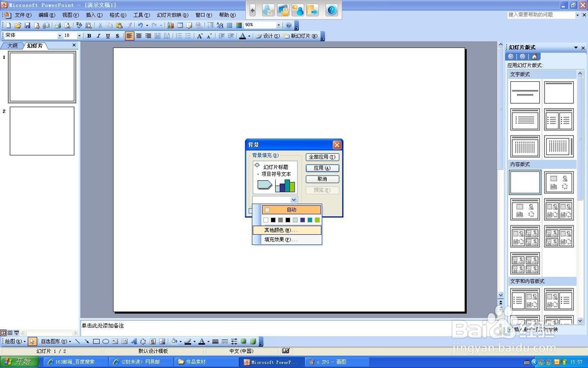Open the font name dropdown showing 宋体
The image size is (588, 368).
(59, 36)
